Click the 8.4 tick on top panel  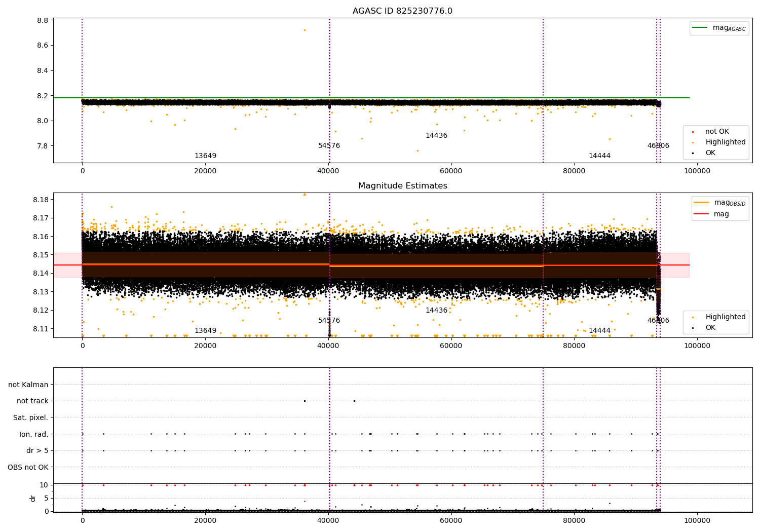pos(43,70)
